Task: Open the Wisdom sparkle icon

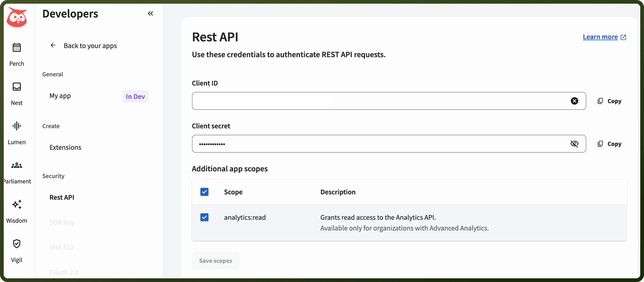Action: pos(17,204)
